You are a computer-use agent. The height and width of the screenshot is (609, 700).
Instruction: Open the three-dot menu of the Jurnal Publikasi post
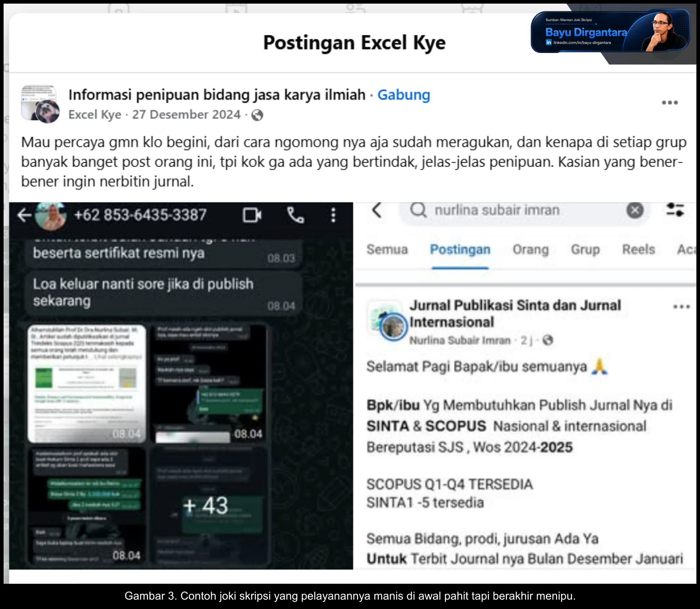point(681,307)
